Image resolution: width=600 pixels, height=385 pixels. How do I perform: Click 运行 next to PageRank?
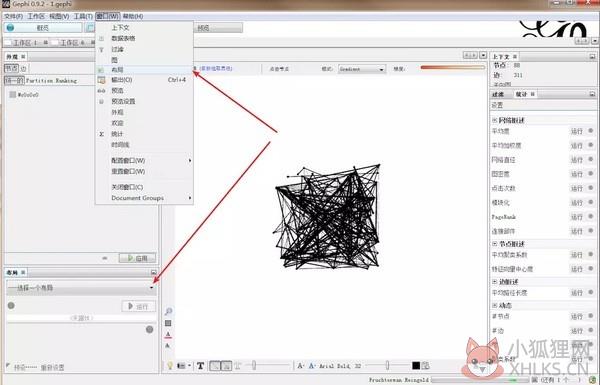coord(577,217)
